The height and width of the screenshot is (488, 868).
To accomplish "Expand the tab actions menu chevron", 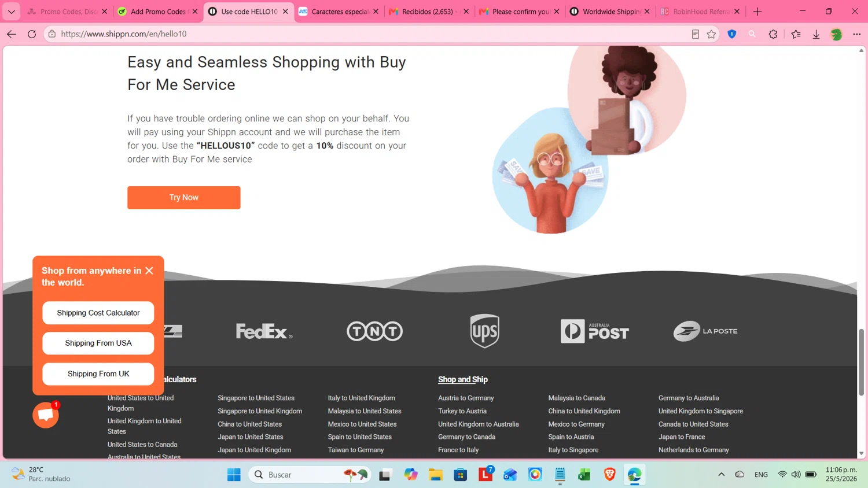I will coord(12,12).
